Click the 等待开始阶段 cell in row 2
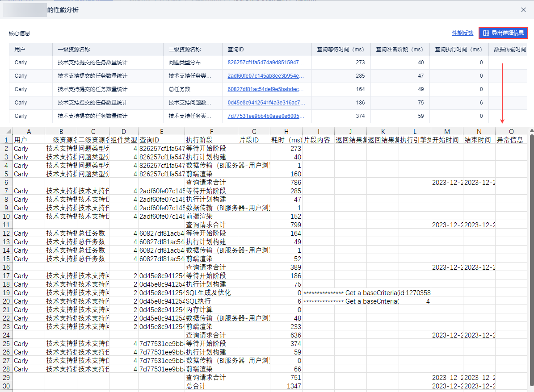 point(211,148)
